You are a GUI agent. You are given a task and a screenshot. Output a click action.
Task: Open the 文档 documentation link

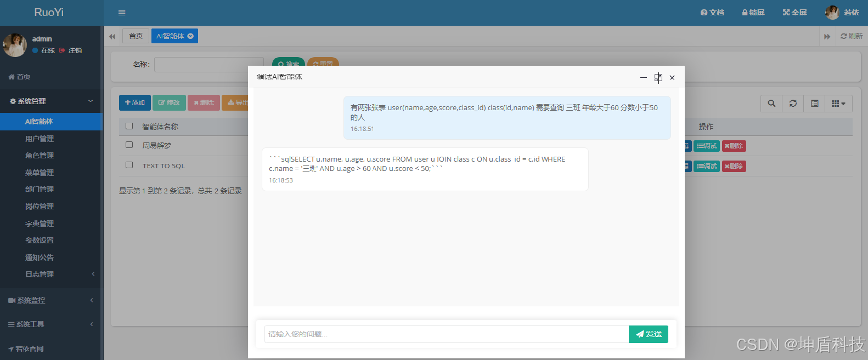click(712, 13)
